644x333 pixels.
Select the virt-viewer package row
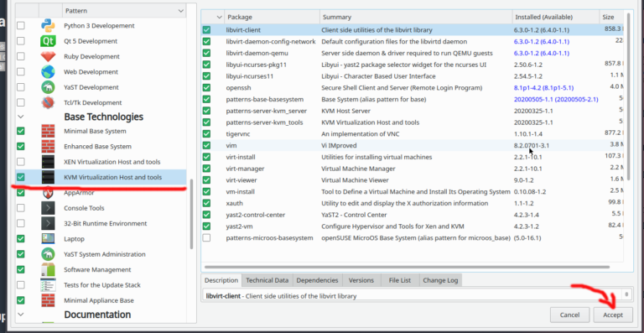413,180
